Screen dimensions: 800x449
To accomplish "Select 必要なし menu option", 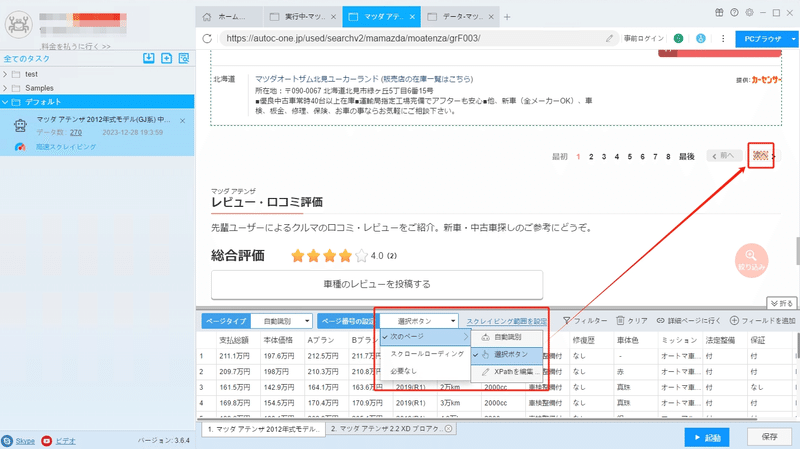I will pos(426,371).
